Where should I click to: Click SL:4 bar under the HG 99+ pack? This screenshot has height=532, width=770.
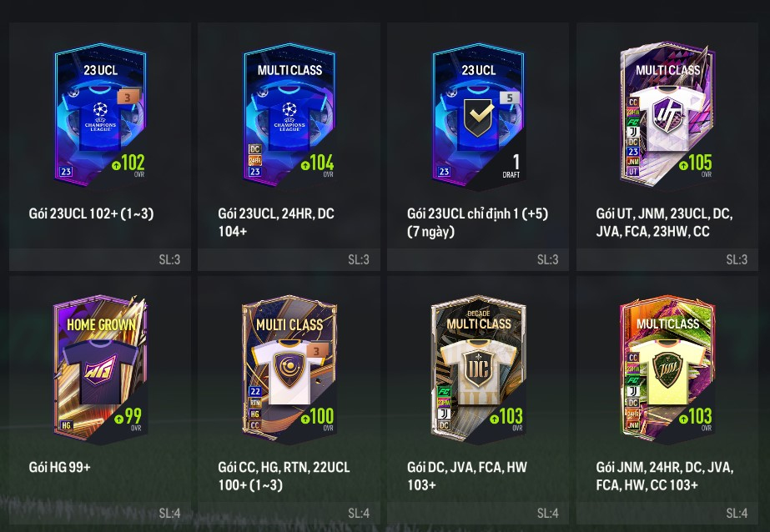100,514
